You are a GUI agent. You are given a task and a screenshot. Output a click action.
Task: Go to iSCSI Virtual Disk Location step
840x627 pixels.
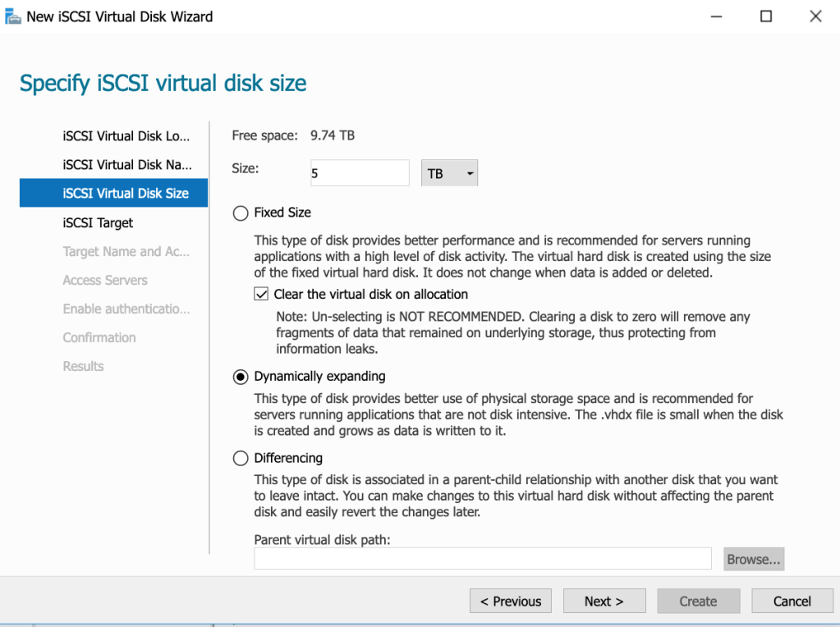[x=126, y=135]
